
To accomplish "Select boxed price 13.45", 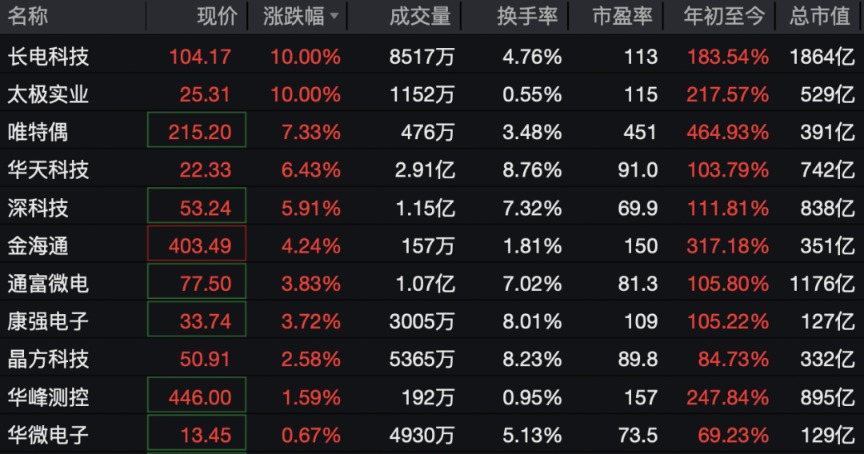I will (x=197, y=433).
